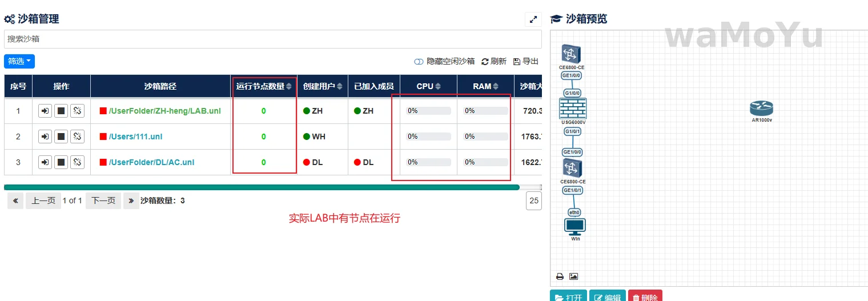Expand the sandbox management panel fullscreen
Screen dimensions: 868x301
[x=533, y=19]
